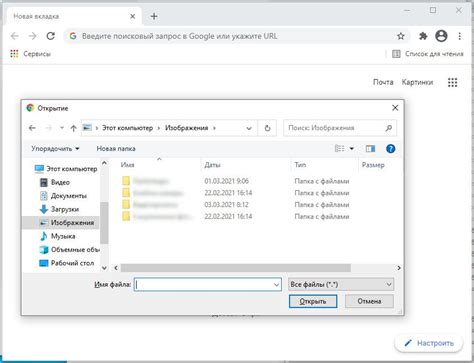Go up one folder level in dialog
Viewport: 474px width, 363px height.
(74, 128)
